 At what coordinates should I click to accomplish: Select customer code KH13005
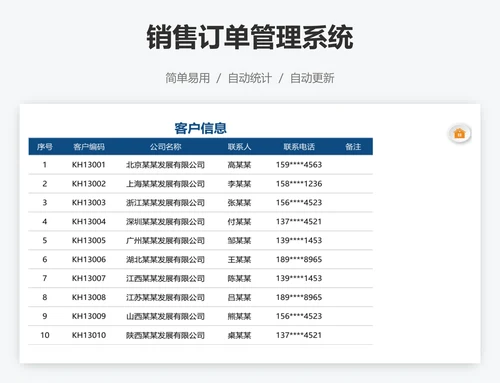click(89, 240)
